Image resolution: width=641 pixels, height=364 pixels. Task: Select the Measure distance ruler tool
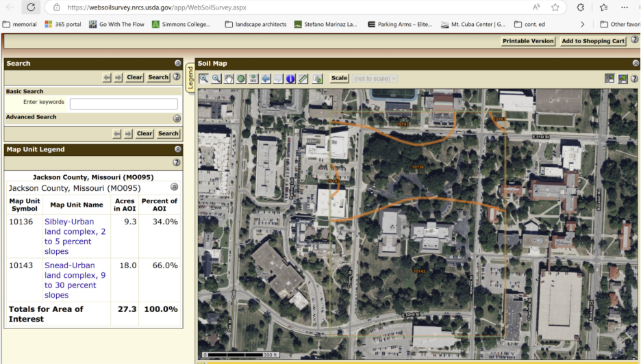tap(303, 79)
